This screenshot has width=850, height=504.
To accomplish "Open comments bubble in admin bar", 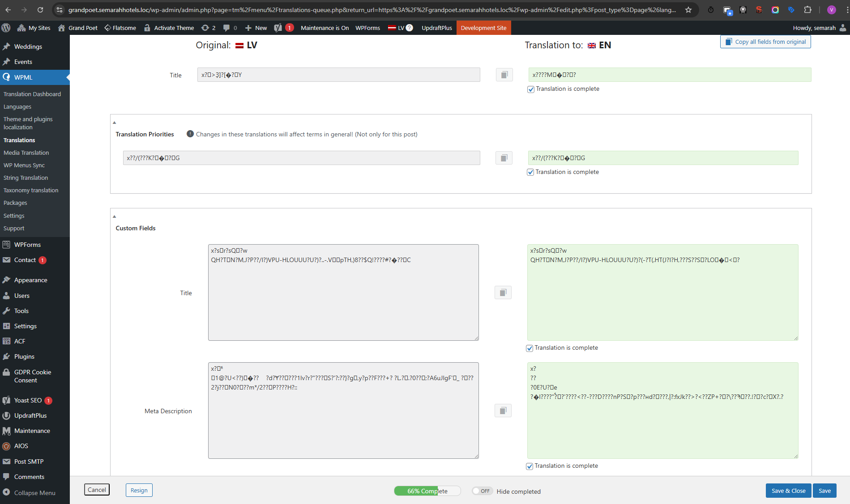I will [230, 28].
